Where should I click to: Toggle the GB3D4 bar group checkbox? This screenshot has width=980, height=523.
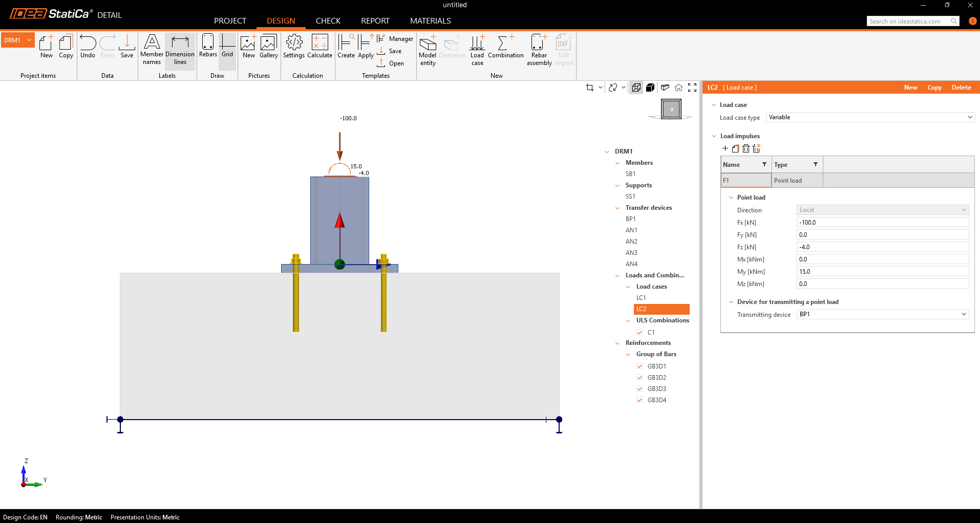[640, 400]
